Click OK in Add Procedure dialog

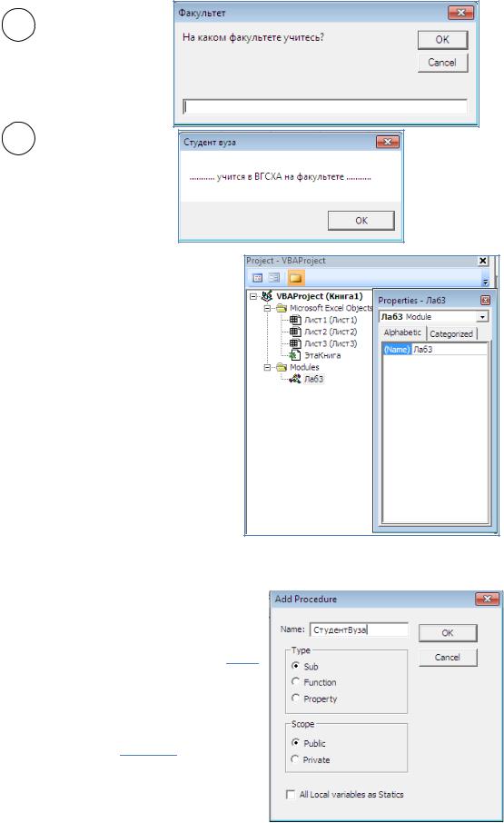[x=448, y=633]
